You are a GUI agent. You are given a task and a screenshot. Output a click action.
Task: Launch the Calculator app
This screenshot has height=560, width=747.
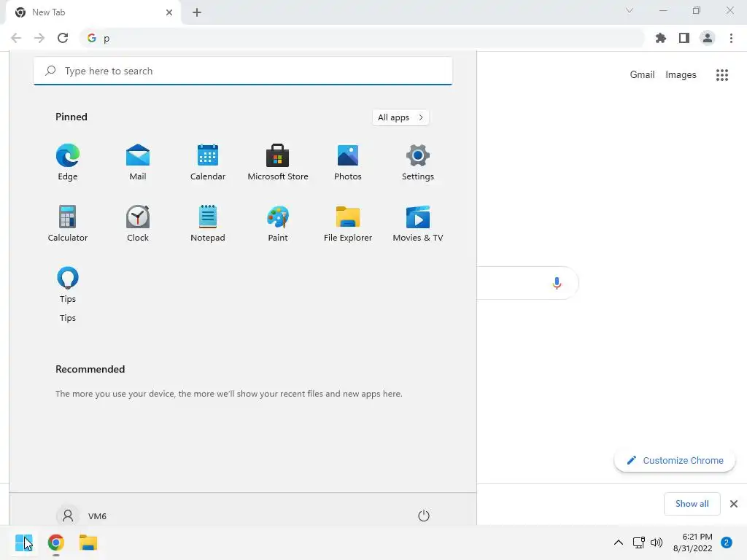tap(68, 223)
